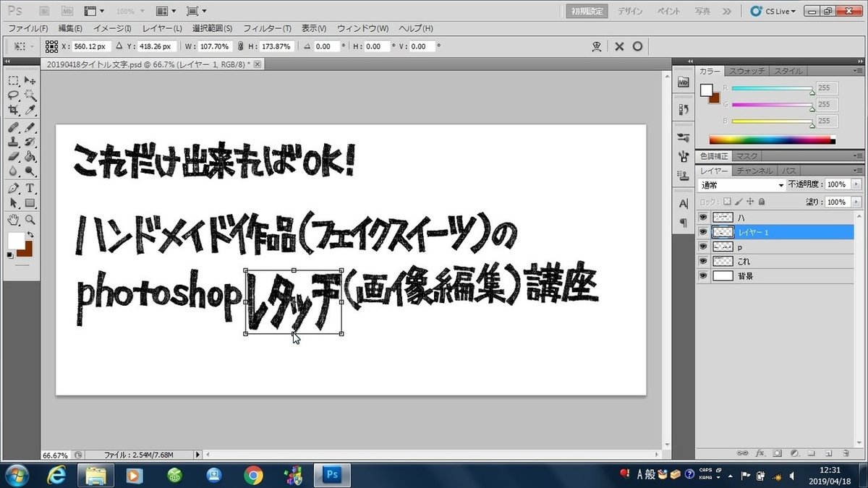Select the Rectangle shape tool
The image size is (868, 488).
pyautogui.click(x=30, y=203)
